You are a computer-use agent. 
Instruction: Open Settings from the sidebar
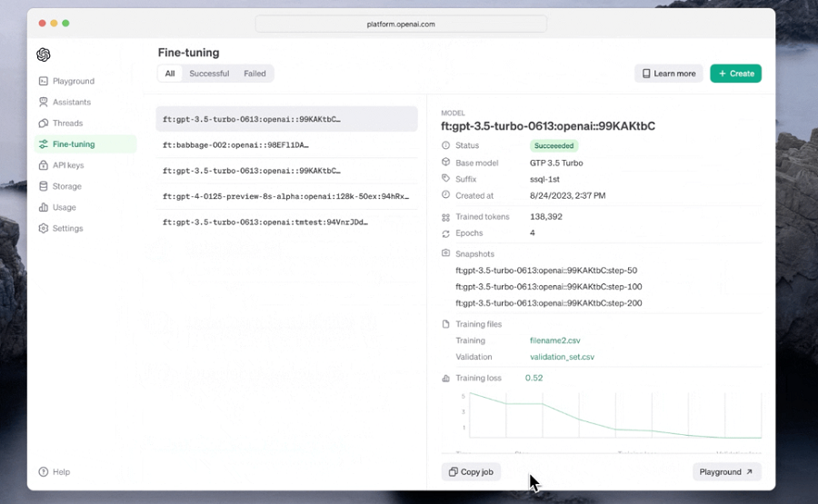61,228
